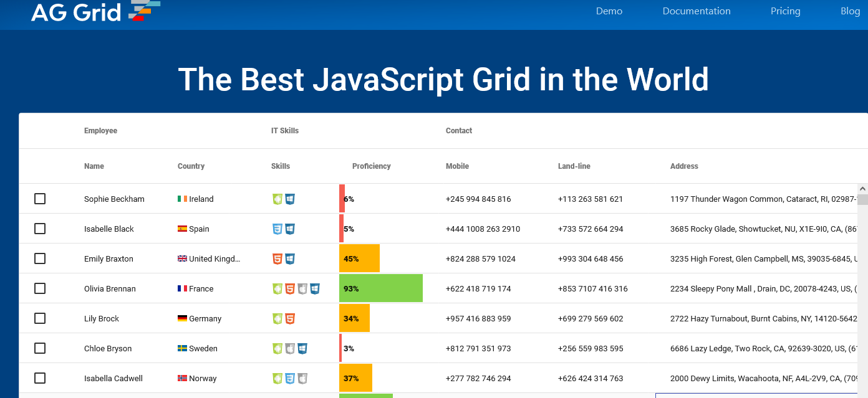Open the Pricing link
Image resolution: width=868 pixels, height=398 pixels.
tap(786, 11)
